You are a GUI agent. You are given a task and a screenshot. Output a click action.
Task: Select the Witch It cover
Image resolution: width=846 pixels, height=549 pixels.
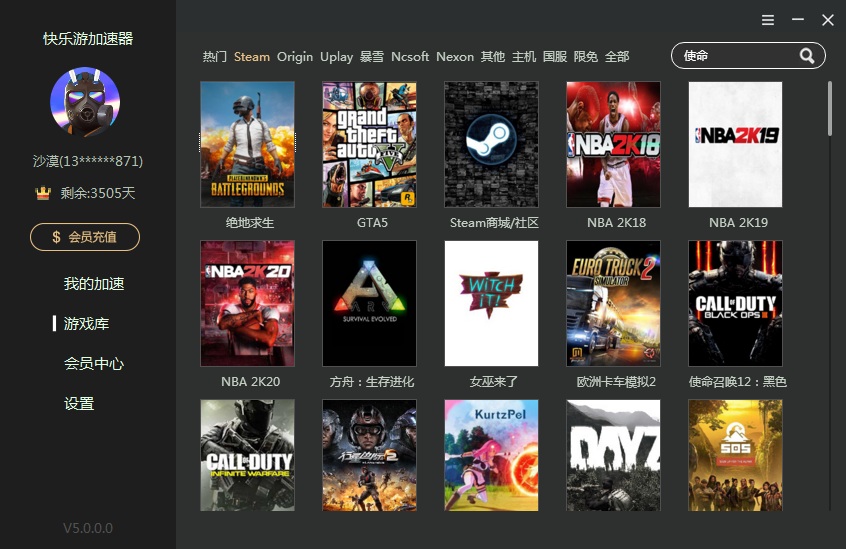click(492, 304)
